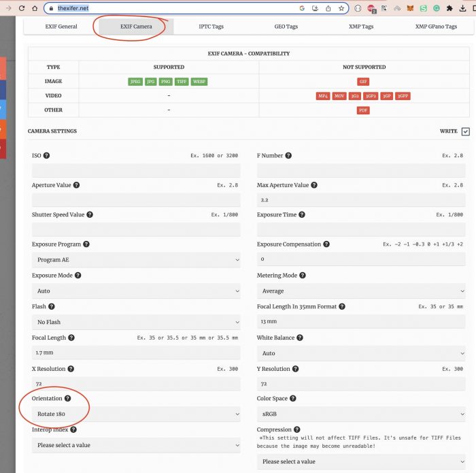The image size is (476, 473).
Task: Open the browser home page icon
Action: coord(34,8)
